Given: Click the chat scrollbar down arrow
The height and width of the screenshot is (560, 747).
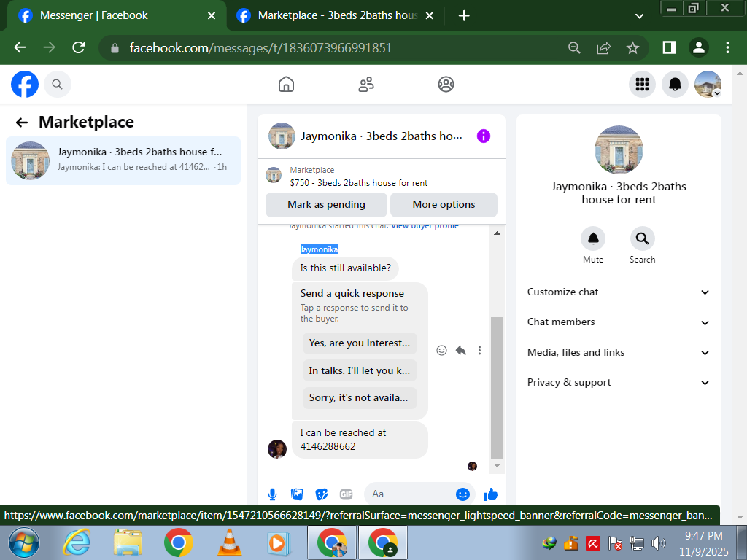Looking at the screenshot, I should [x=497, y=466].
